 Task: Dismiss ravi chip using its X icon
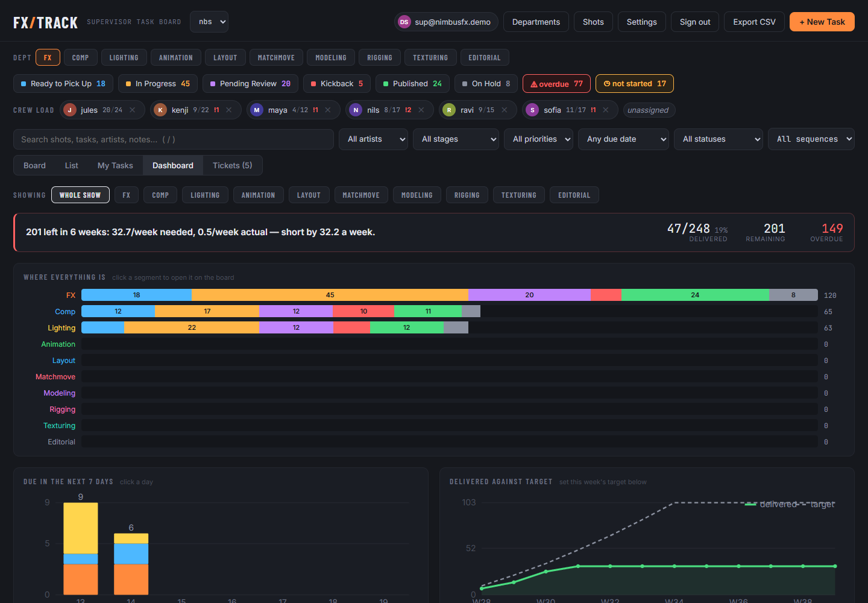505,110
